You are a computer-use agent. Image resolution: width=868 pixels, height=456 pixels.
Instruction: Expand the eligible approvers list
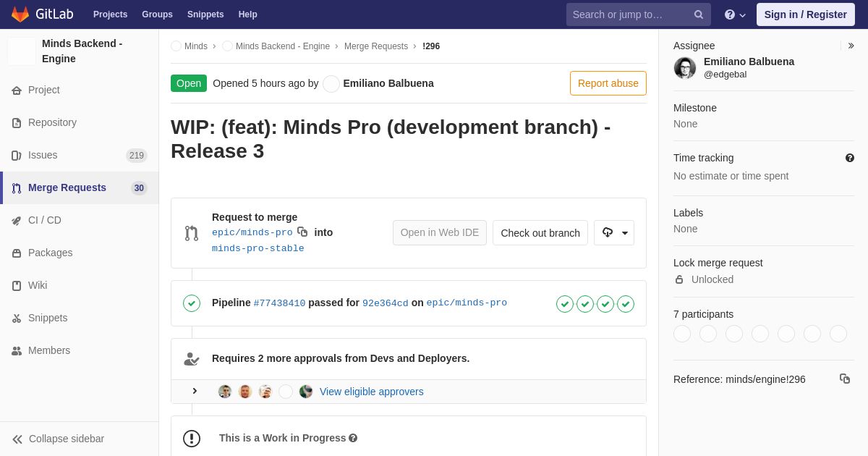pos(195,391)
